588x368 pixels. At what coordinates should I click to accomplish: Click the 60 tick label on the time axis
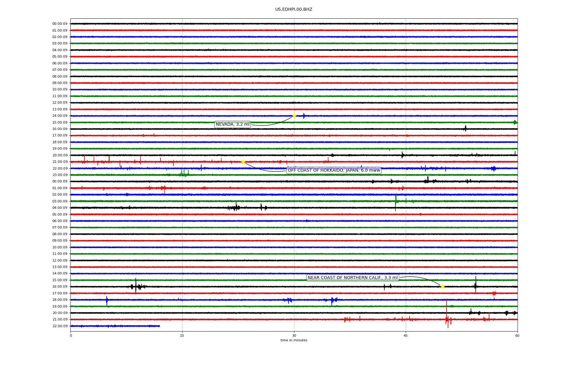tap(517, 335)
